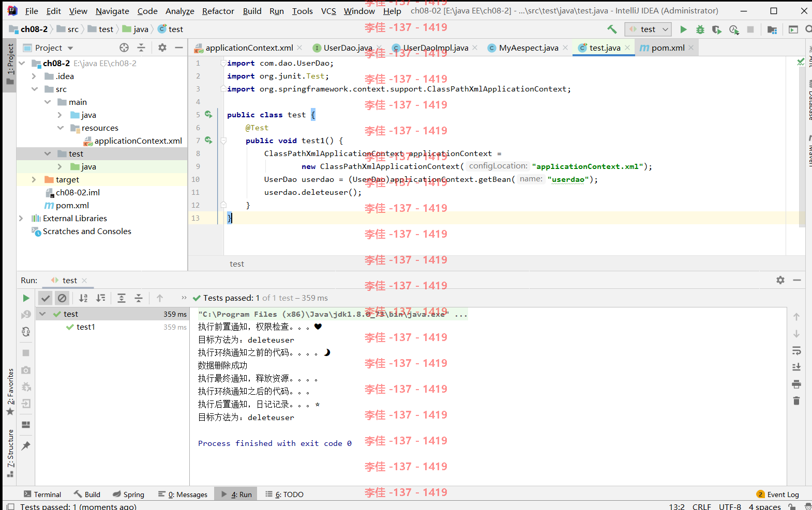Start debugging with the bug icon
This screenshot has width=812, height=510.
pos(700,29)
